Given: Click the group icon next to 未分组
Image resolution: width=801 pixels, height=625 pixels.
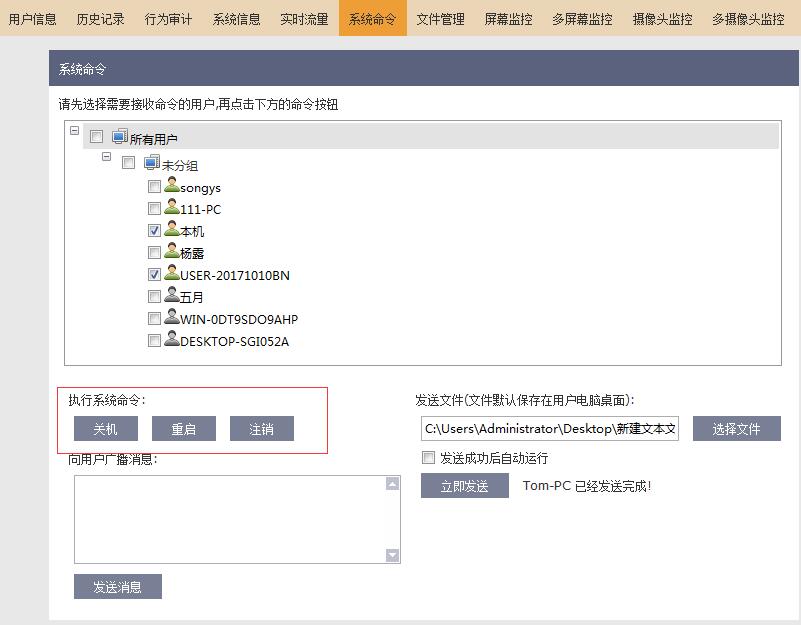Looking at the screenshot, I should (x=152, y=163).
